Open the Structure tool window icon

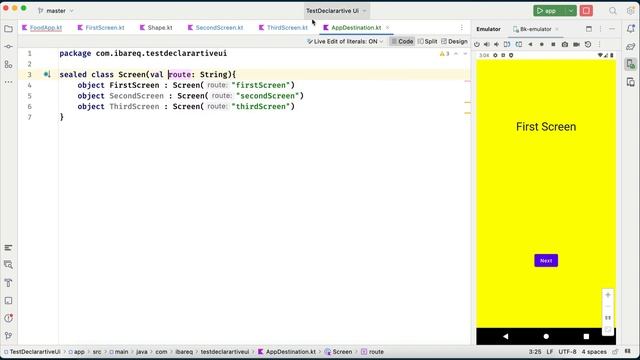point(8,64)
